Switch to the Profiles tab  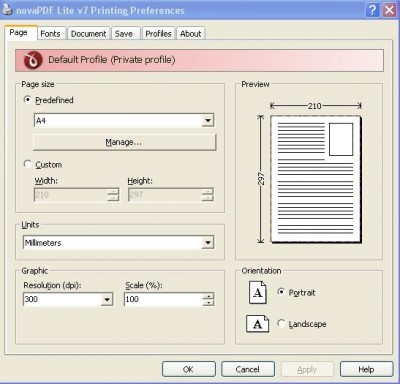point(158,34)
